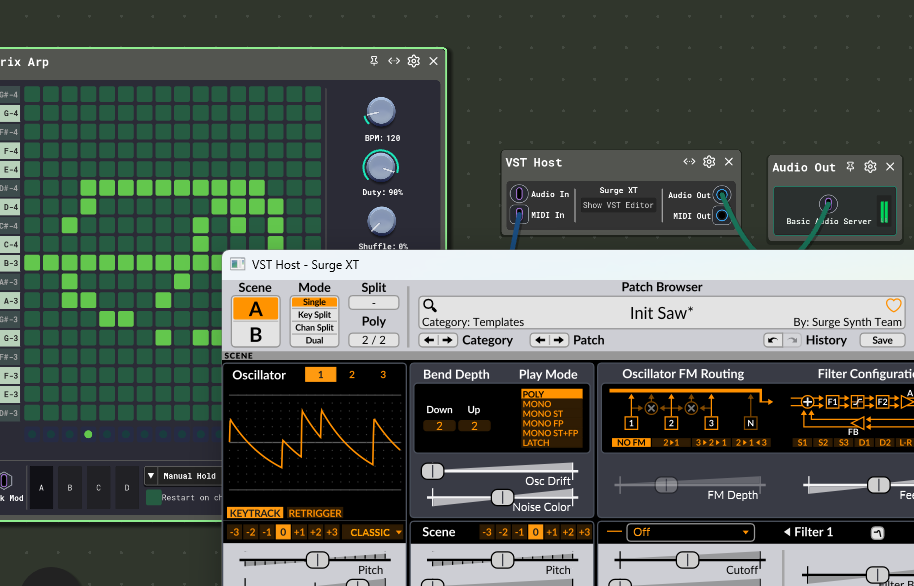Click the VST Host MIDI In port

pos(519,215)
